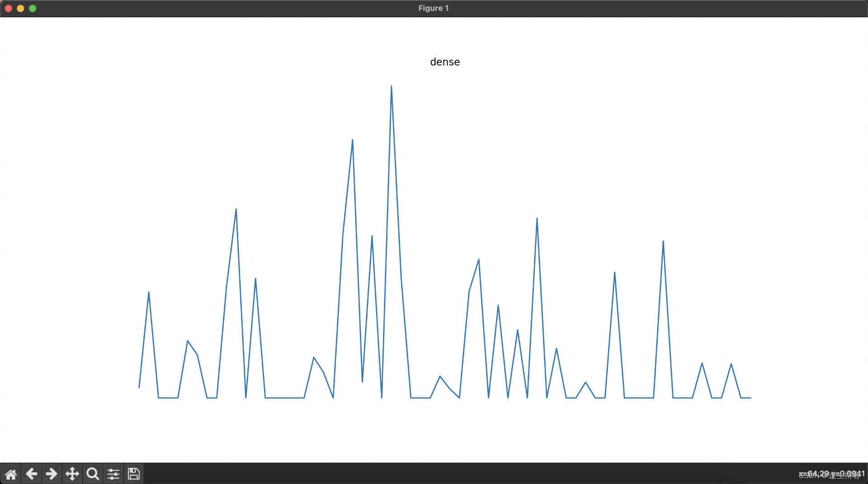The width and height of the screenshot is (868, 484).
Task: Open the configure subplots dialog
Action: (x=113, y=474)
